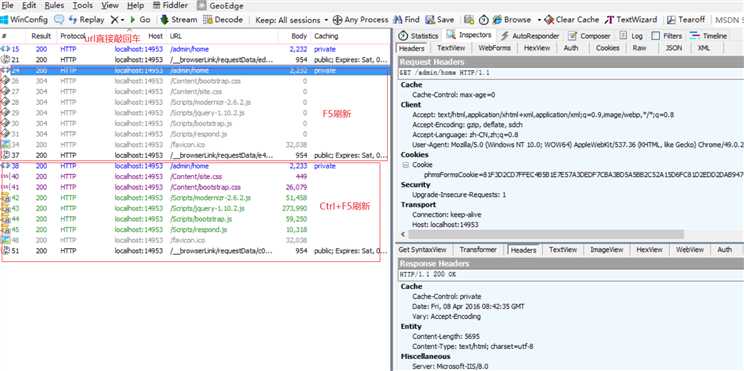
Task: Toggle Decode in the toolbar
Action: click(223, 19)
